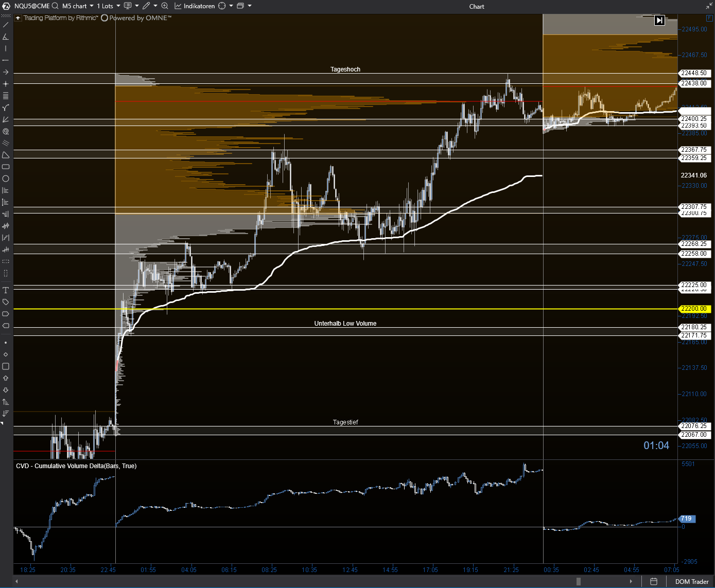Pick the text annotation tool
Screen dimensions: 715x588
[6, 290]
